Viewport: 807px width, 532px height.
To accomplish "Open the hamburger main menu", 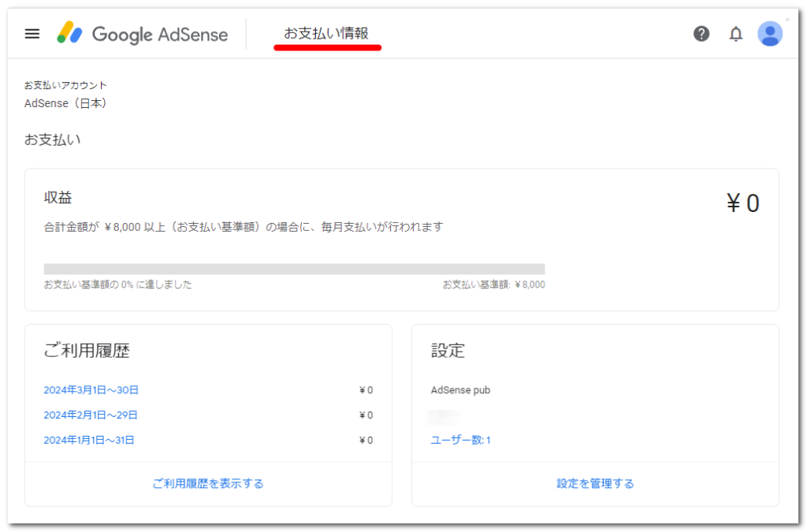I will click(32, 34).
